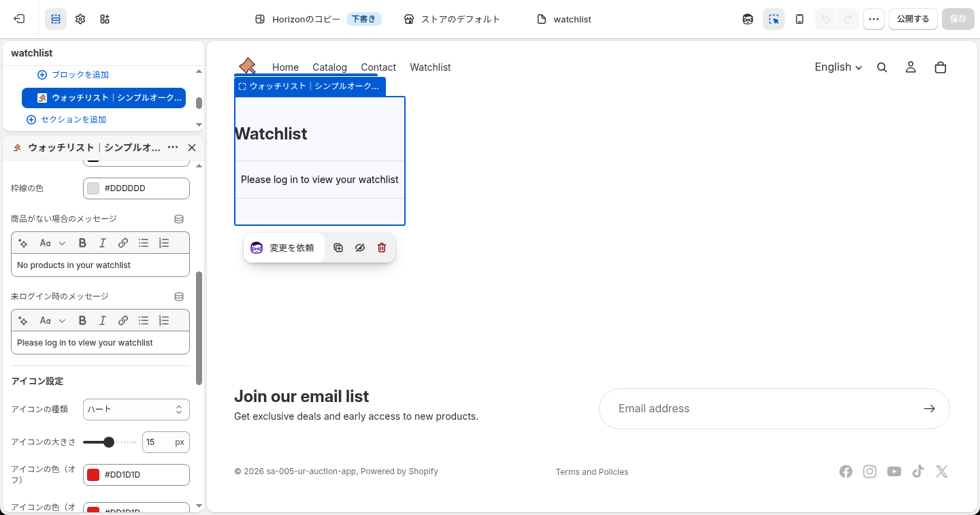The width and height of the screenshot is (980, 515).
Task: Switch to mobile preview icon
Action: coord(800,19)
